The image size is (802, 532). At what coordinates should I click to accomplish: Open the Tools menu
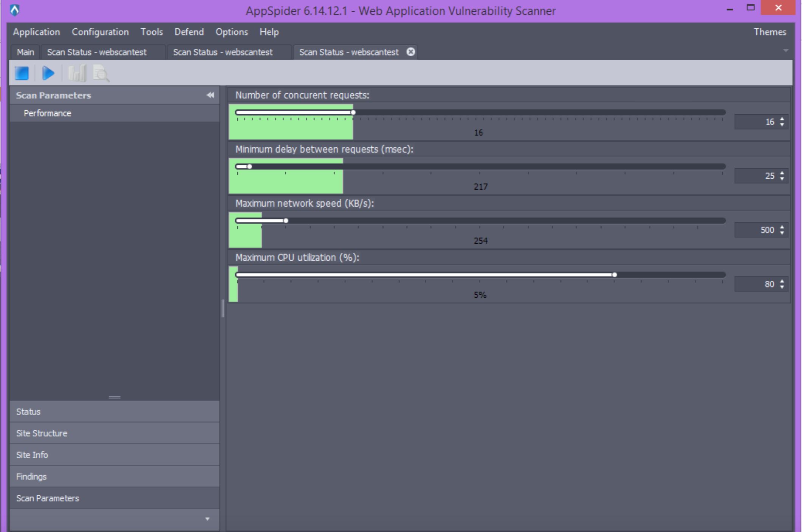point(152,32)
